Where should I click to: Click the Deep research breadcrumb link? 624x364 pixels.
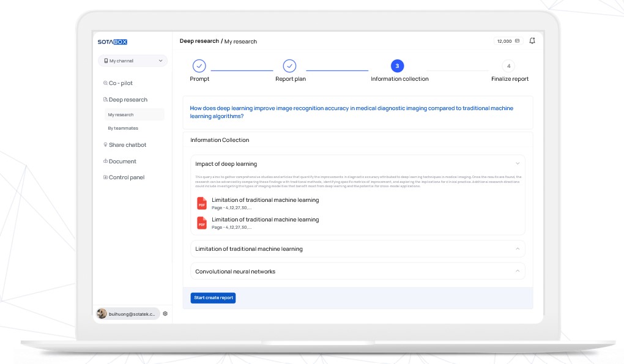pos(199,41)
